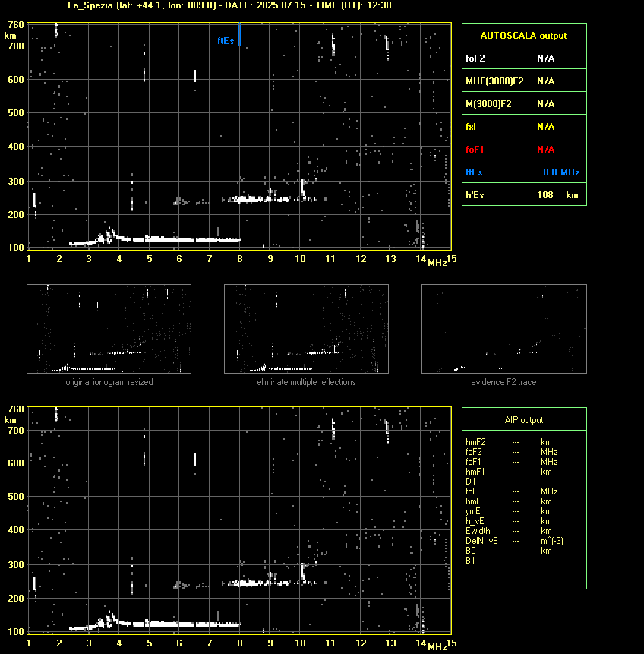The height and width of the screenshot is (654, 644).
Task: Click the 760 km axis label on top ionogram
Action: 16,25
